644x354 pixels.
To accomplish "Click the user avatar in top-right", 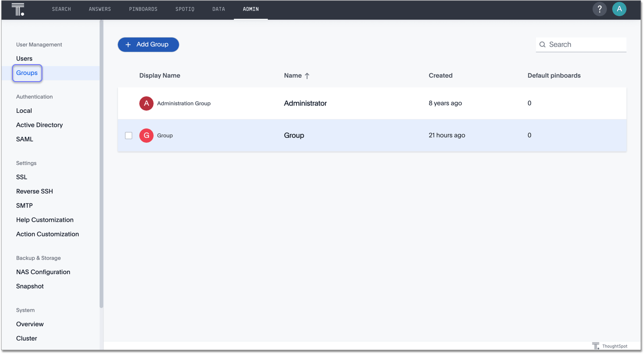I will [x=619, y=9].
